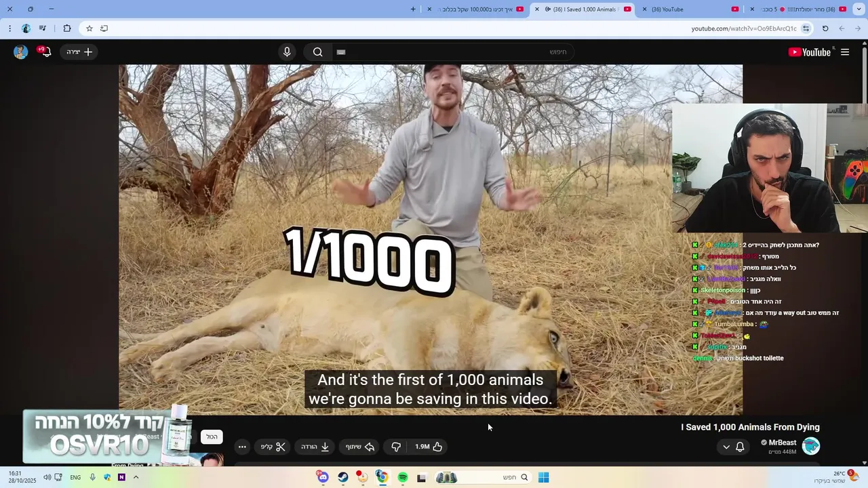The width and height of the screenshot is (868, 488).
Task: Dislike the video
Action: point(396,447)
